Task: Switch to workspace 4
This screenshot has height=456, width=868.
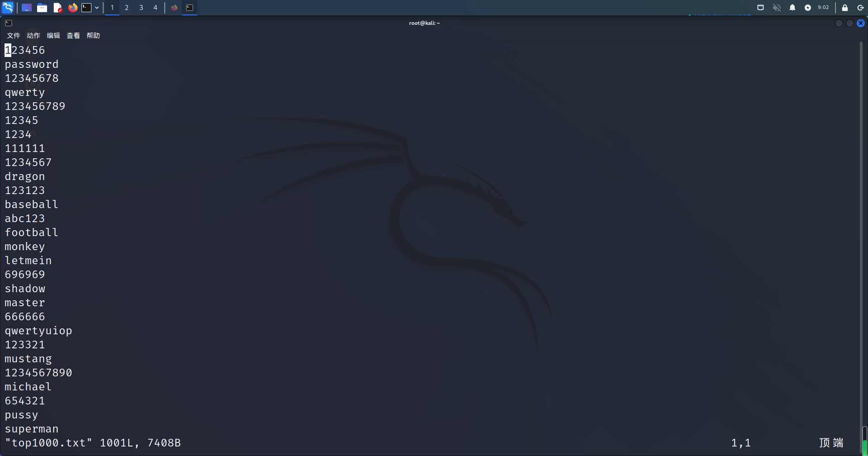Action: pyautogui.click(x=155, y=8)
